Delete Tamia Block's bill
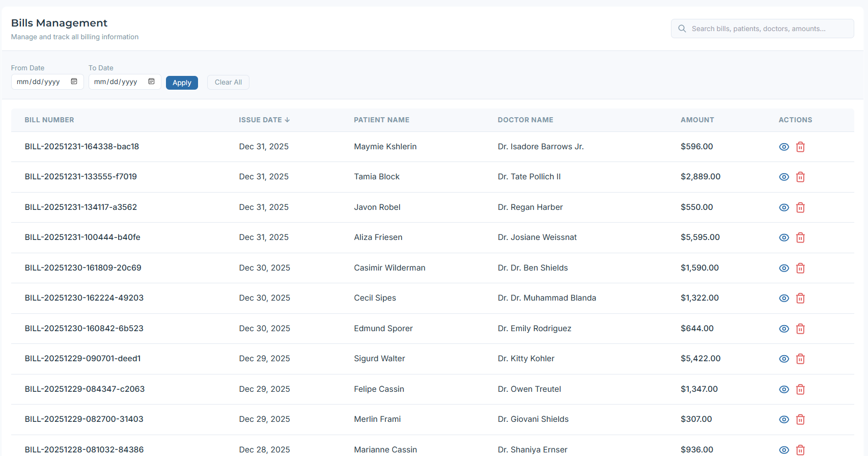Screen dimensions: 868x456 [800, 177]
